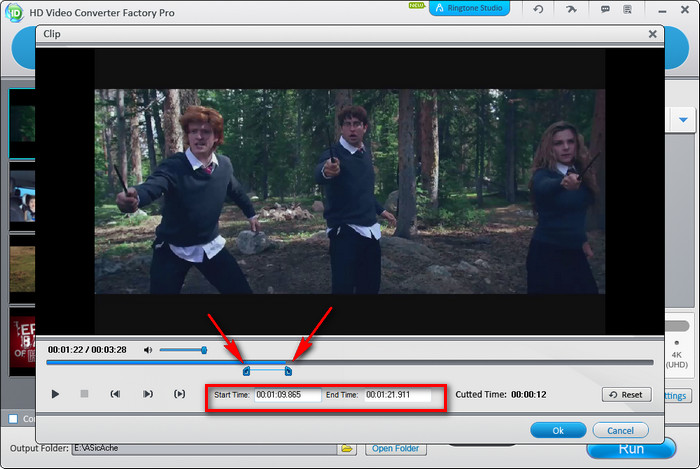The width and height of the screenshot is (700, 469).
Task: Expand the output format dropdown arrow
Action: point(684,120)
